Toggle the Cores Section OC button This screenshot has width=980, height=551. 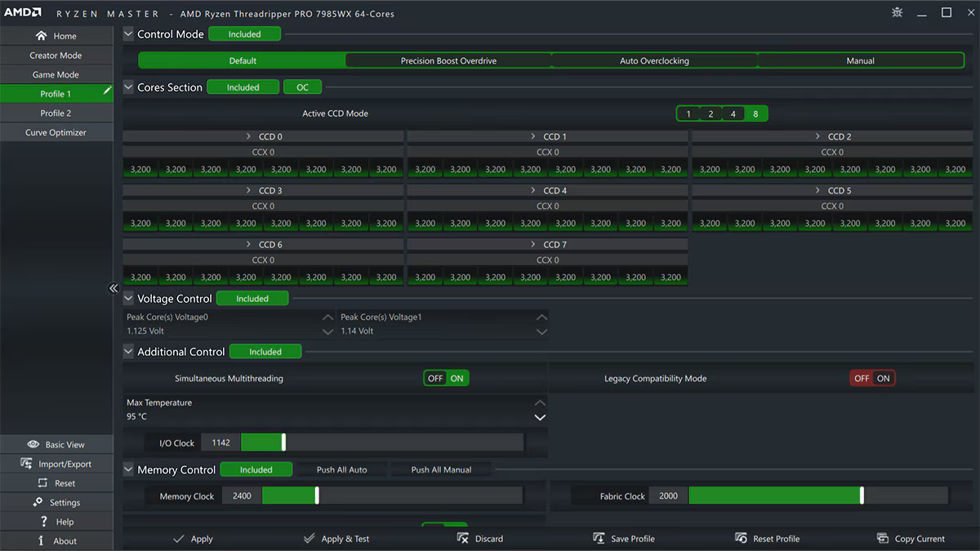(302, 87)
